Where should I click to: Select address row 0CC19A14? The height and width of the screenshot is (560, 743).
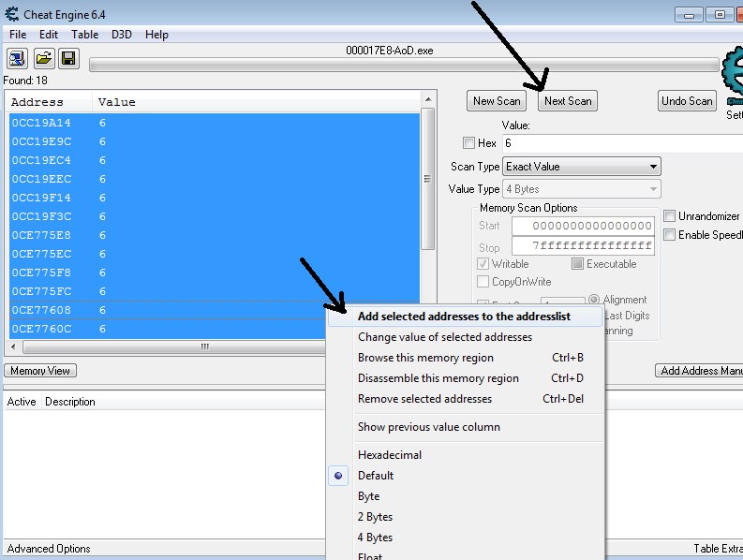click(215, 123)
